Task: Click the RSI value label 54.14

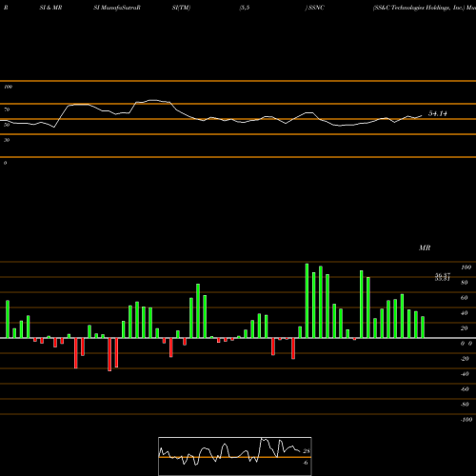Action: pos(438,113)
